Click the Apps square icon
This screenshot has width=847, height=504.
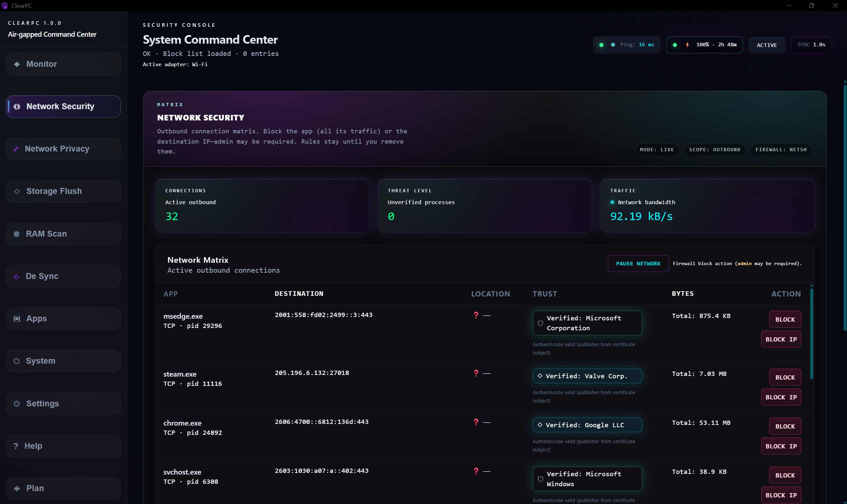(x=17, y=319)
